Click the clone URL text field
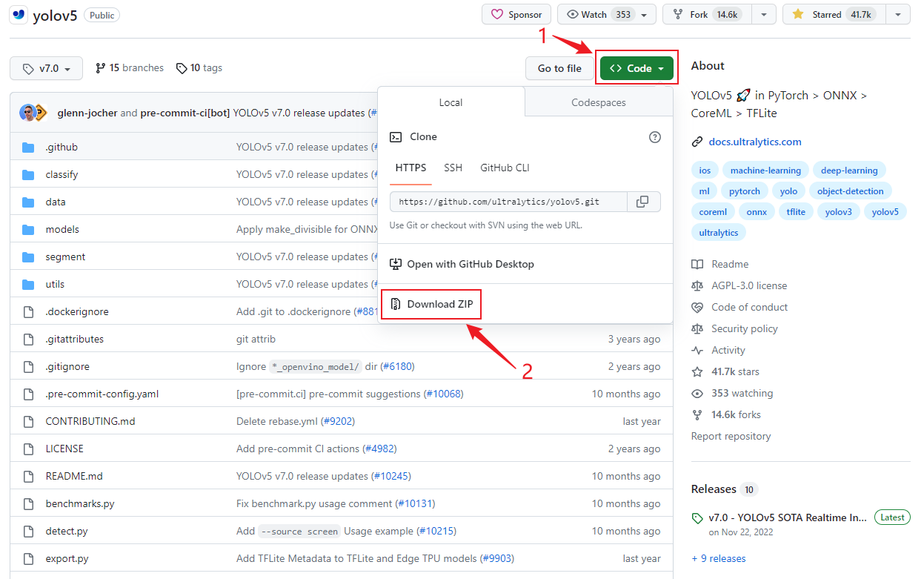Image resolution: width=924 pixels, height=579 pixels. click(x=508, y=202)
